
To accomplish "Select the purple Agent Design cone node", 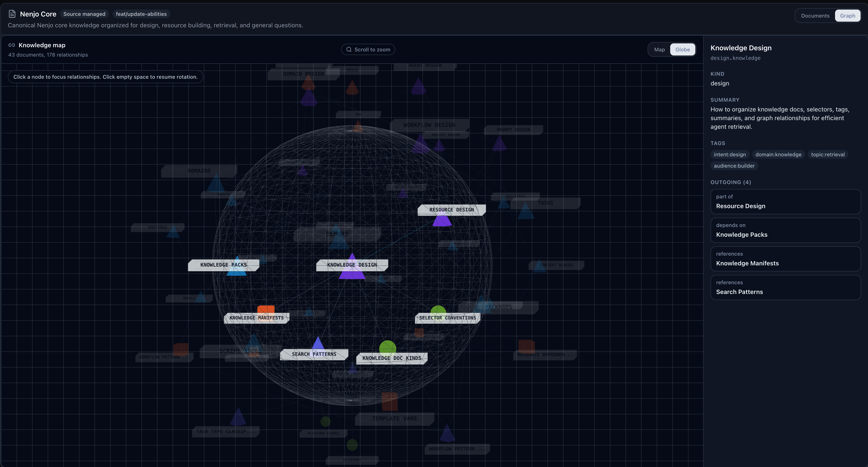I will pos(419,86).
